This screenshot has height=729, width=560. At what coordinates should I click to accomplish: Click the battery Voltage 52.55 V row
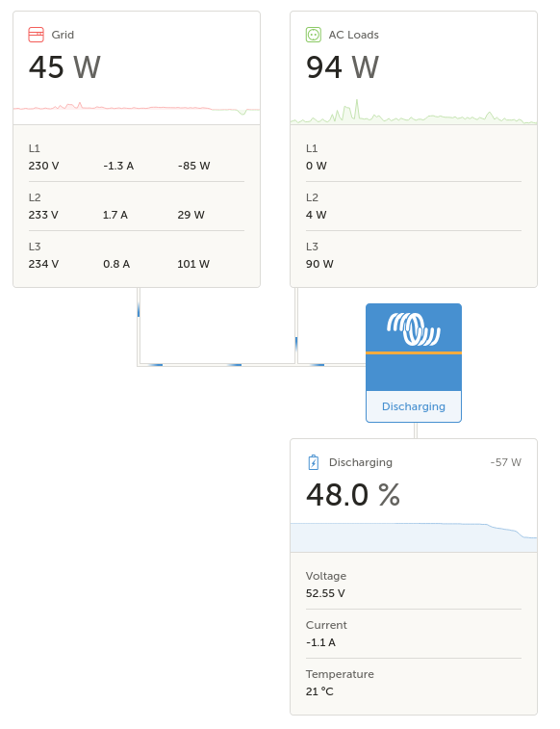(x=414, y=585)
